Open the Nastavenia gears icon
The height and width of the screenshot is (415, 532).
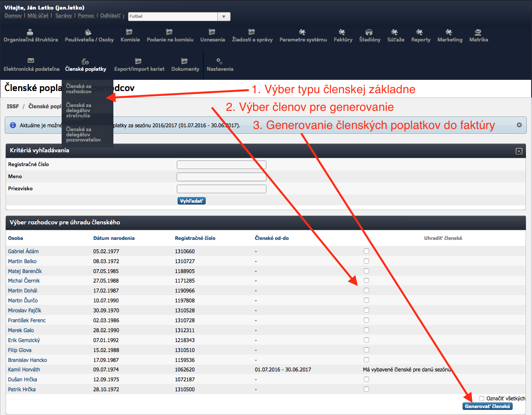click(219, 61)
